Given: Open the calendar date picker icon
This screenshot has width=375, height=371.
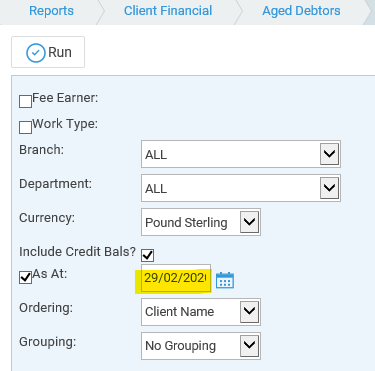Looking at the screenshot, I should point(225,280).
